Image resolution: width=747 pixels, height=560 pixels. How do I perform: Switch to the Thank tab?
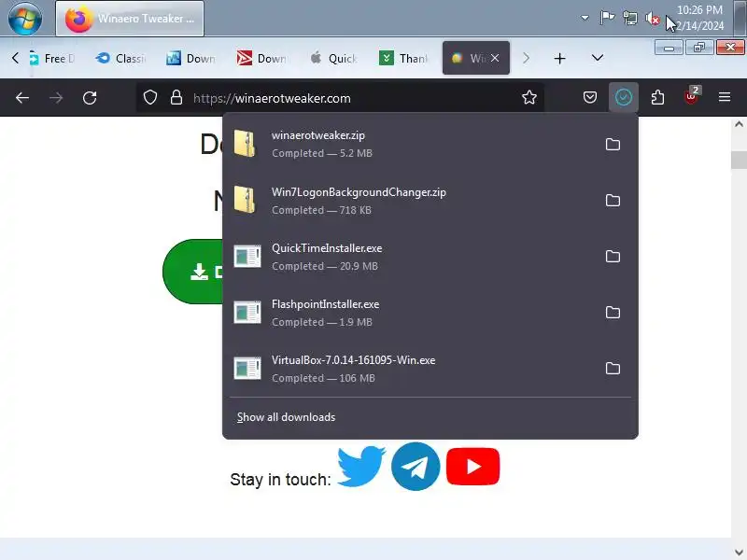(403, 58)
